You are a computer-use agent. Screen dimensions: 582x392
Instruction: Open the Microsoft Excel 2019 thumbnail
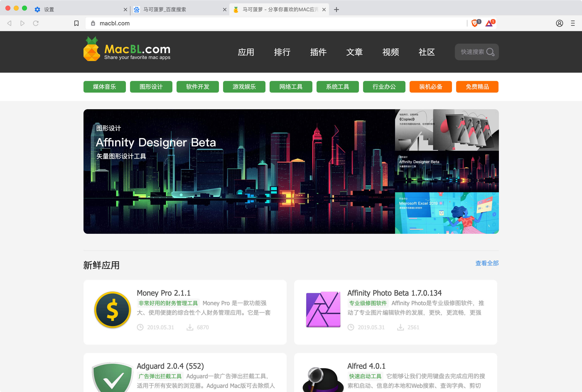click(x=447, y=213)
